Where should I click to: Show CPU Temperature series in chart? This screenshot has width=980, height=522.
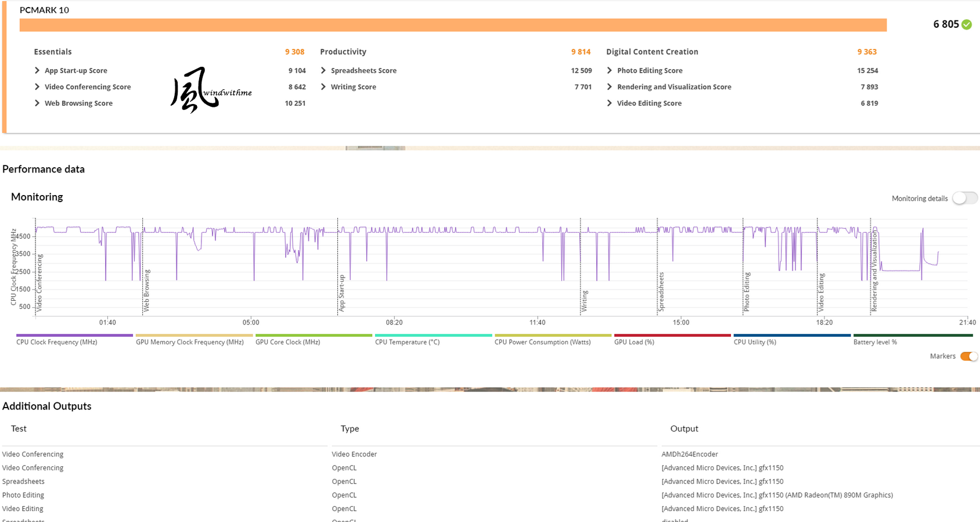point(408,342)
